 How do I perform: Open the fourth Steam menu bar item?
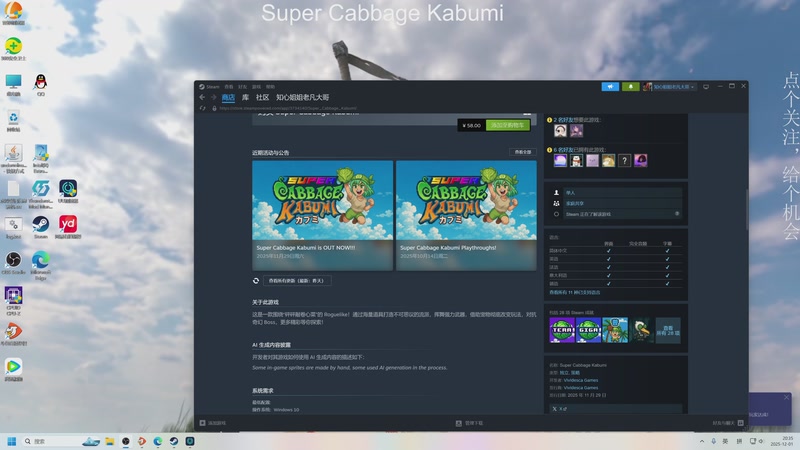click(256, 87)
